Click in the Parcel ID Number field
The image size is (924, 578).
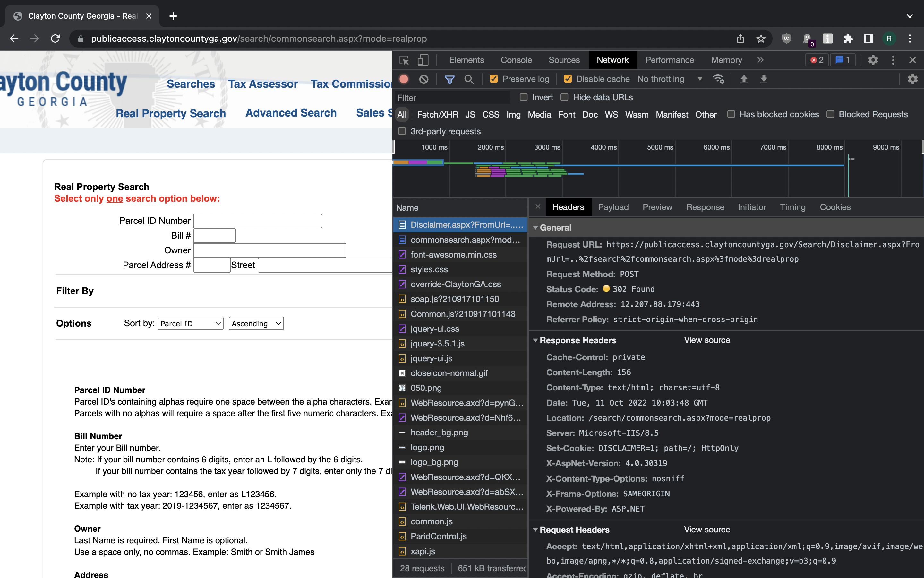pyautogui.click(x=258, y=221)
